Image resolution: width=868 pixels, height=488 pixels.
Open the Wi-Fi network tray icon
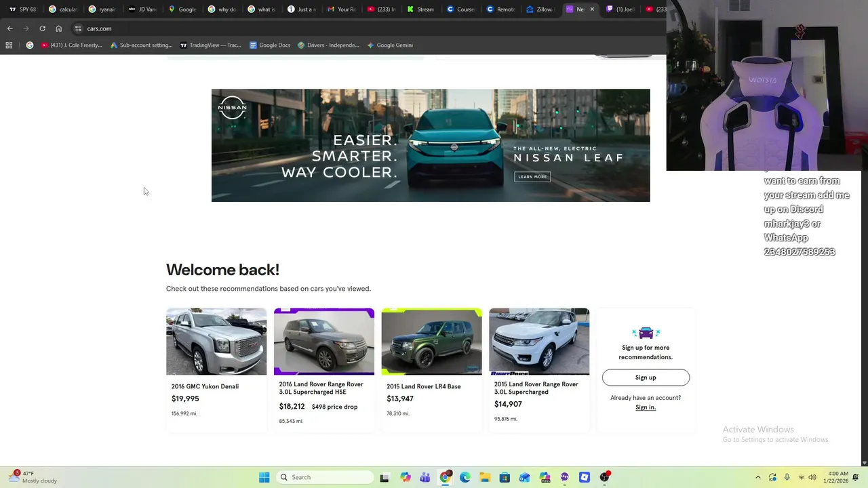click(801, 477)
